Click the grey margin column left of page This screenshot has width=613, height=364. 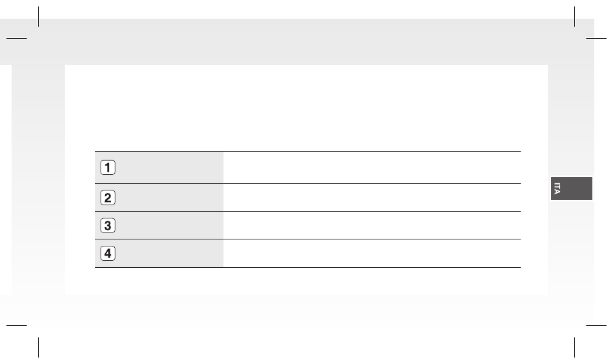click(x=38, y=180)
